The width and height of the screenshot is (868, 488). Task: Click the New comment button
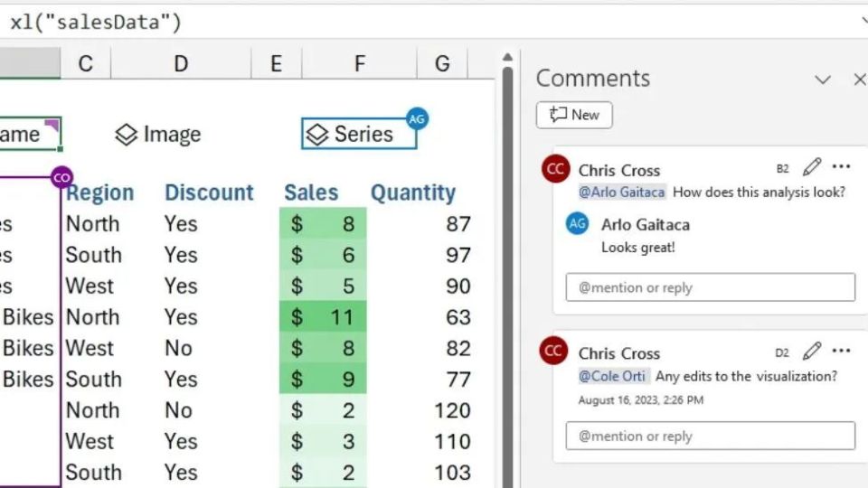point(574,115)
